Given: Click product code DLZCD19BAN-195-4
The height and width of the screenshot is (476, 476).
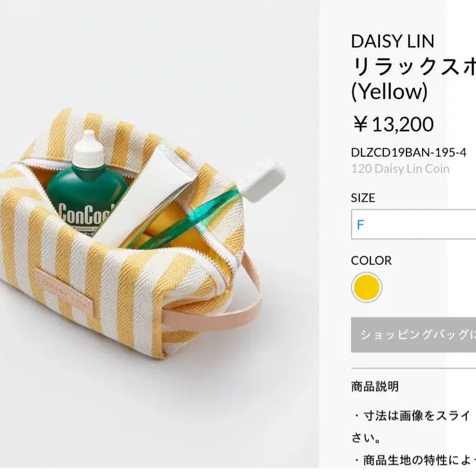Looking at the screenshot, I should click(x=408, y=152).
